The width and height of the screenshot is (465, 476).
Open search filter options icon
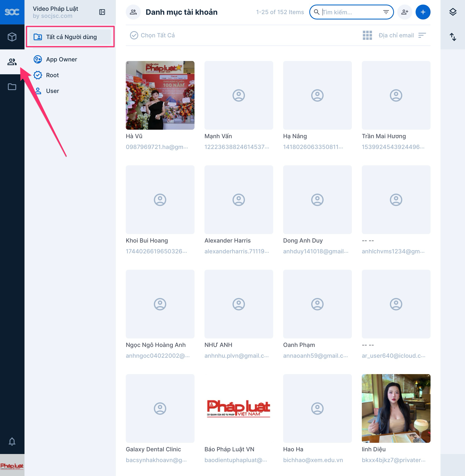tap(386, 12)
